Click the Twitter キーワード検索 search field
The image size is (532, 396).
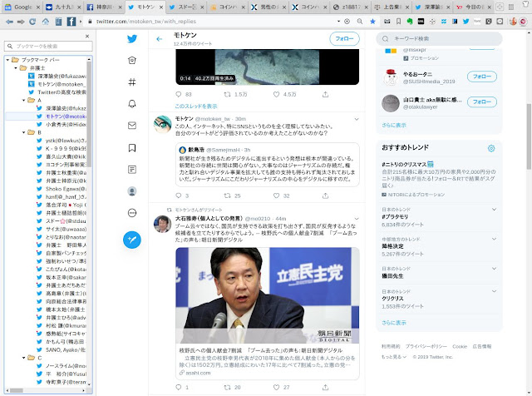point(440,39)
